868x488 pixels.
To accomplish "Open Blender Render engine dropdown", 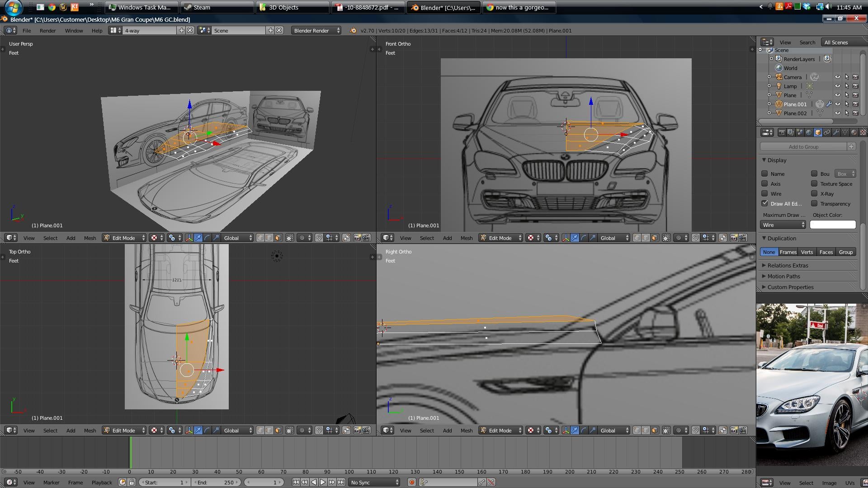I will pyautogui.click(x=316, y=30).
